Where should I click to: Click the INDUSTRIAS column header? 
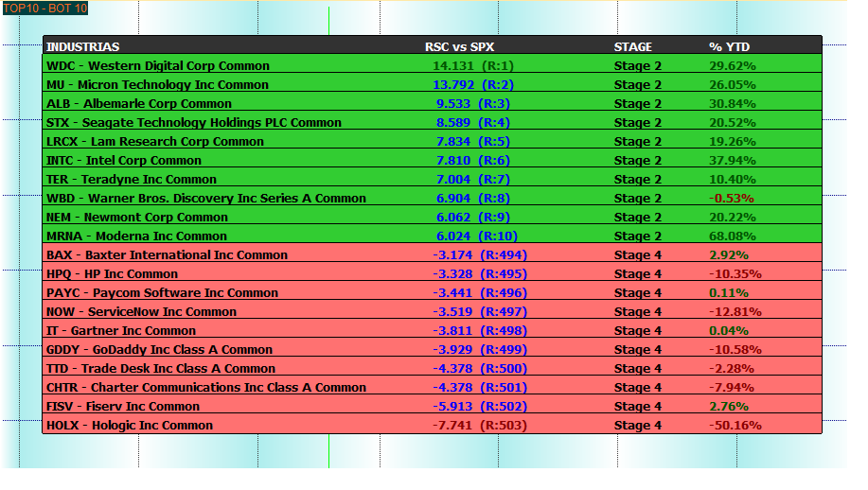82,47
